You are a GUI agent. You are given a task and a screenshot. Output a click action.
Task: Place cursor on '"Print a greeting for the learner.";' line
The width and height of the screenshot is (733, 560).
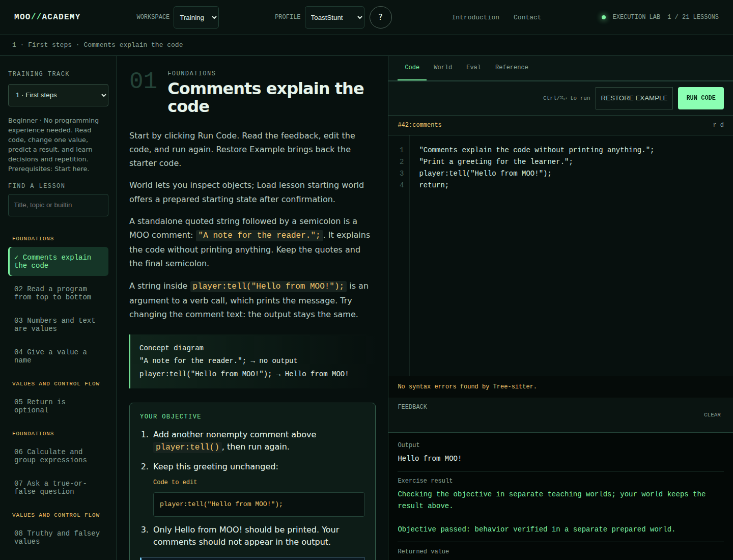click(x=496, y=162)
